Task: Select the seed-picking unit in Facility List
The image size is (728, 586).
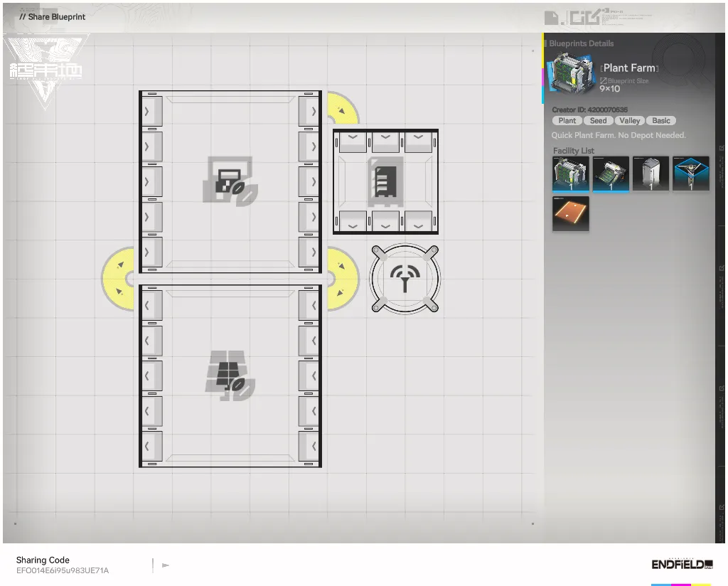Action: [611, 174]
